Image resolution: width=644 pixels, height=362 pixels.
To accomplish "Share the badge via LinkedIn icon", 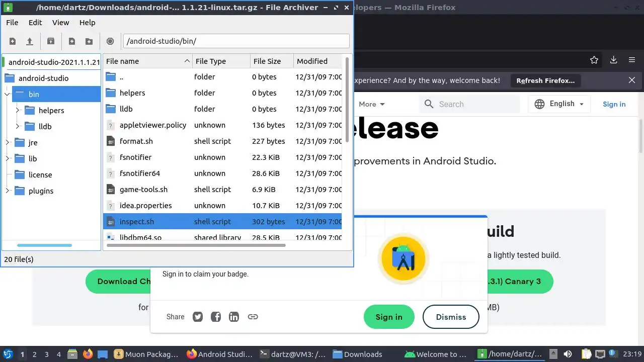I will [x=234, y=317].
